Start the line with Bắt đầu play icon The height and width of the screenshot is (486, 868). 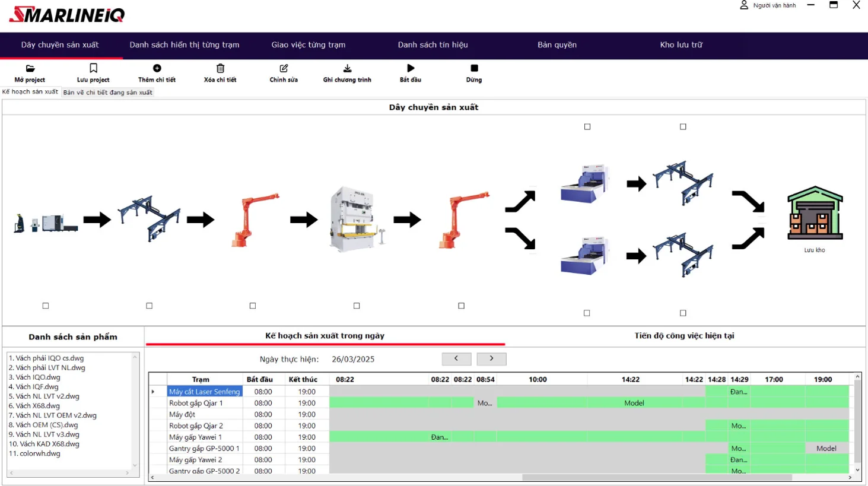coord(411,68)
